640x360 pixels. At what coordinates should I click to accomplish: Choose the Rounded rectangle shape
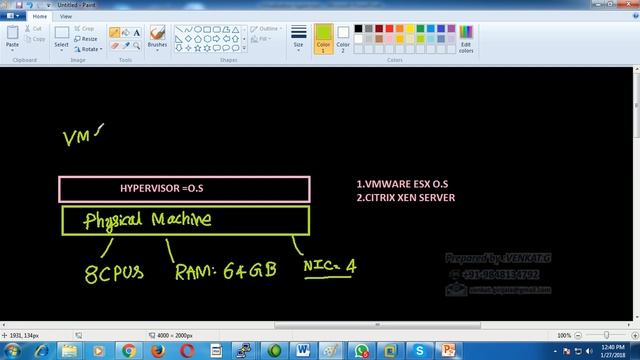pos(217,30)
